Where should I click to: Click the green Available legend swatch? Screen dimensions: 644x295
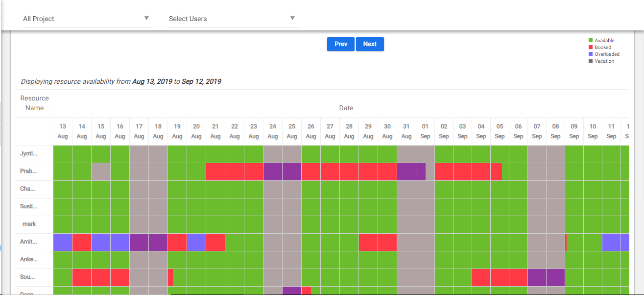coord(591,41)
